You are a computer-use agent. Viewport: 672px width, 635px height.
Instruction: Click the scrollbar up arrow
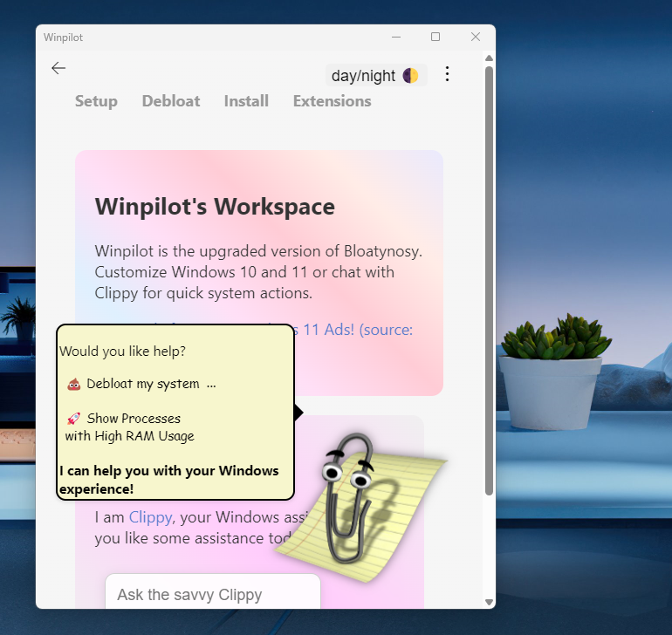click(x=489, y=59)
